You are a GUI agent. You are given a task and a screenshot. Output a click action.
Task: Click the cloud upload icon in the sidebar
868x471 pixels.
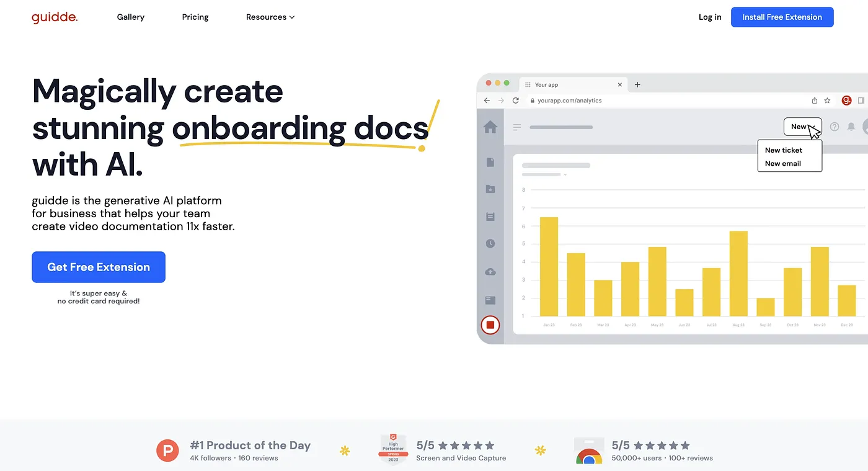point(490,272)
